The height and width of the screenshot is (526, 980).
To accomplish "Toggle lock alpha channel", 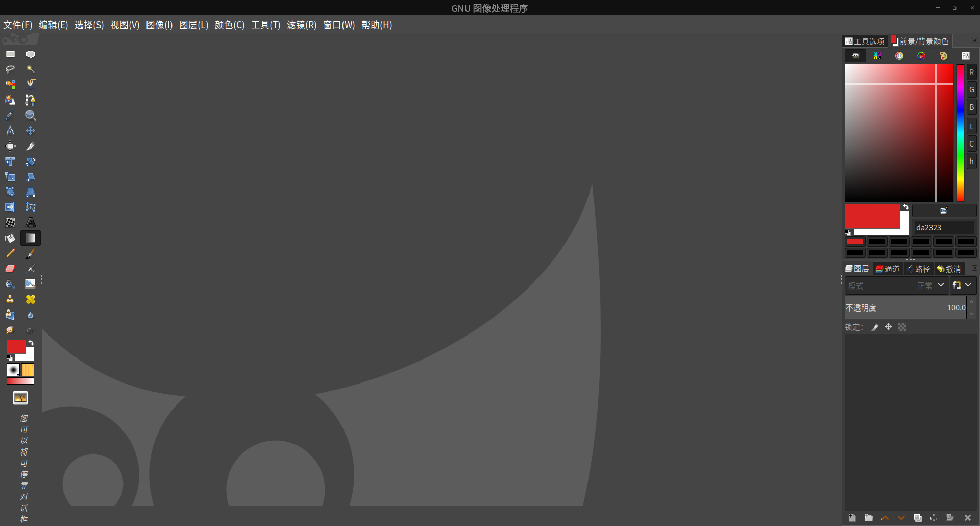I will [x=902, y=327].
